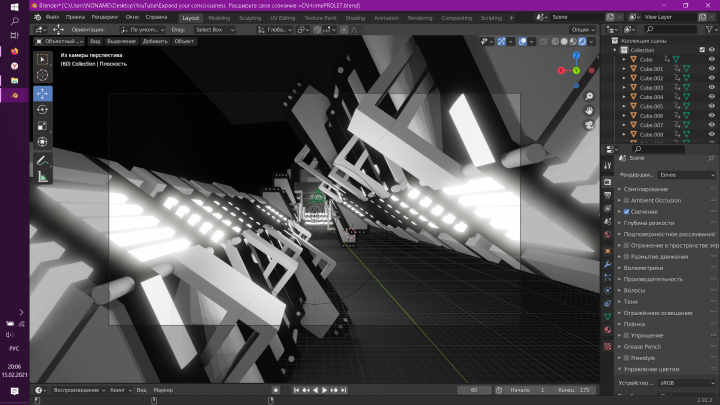Expand the Cube.005 tree item

tap(624, 106)
